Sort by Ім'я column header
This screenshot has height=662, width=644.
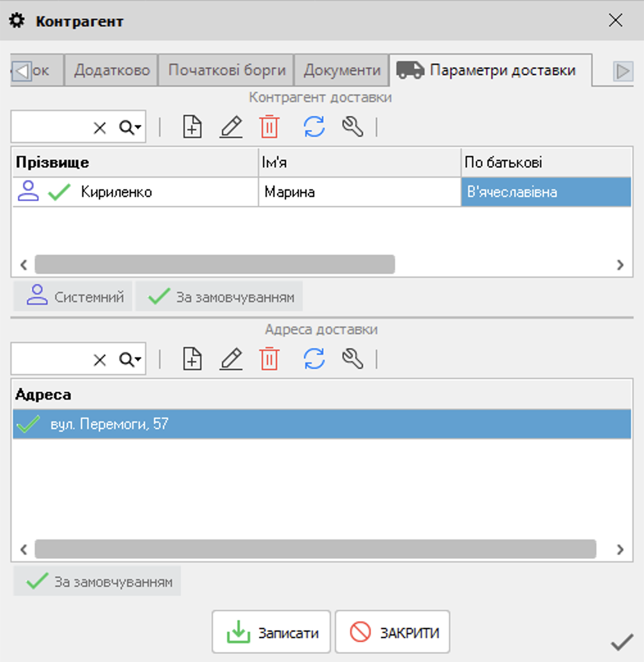[x=359, y=162]
